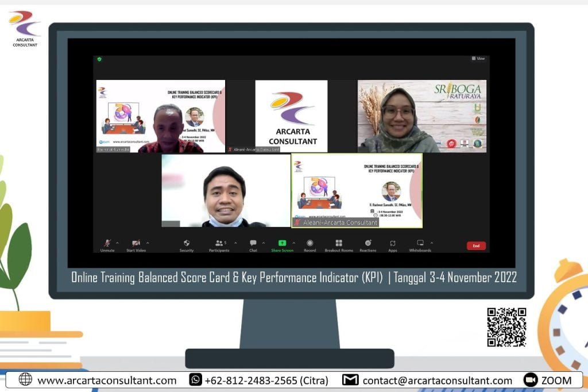The height and width of the screenshot is (392, 588).
Task: Click the green Share Screen icon
Action: [x=282, y=243]
